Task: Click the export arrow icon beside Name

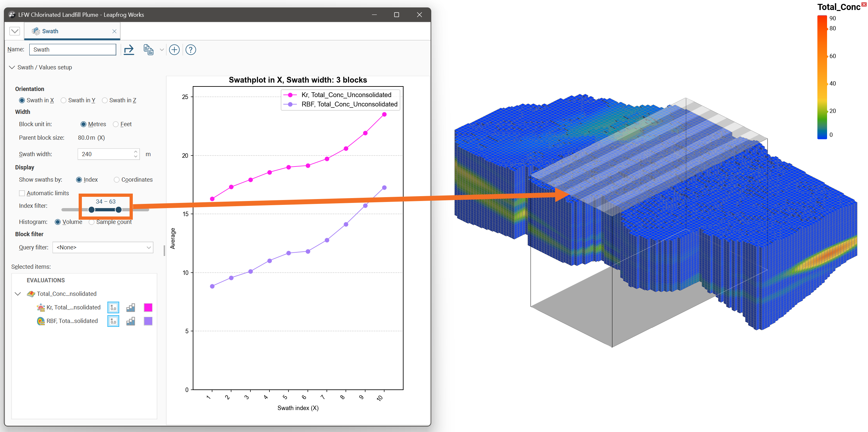Action: coord(129,50)
